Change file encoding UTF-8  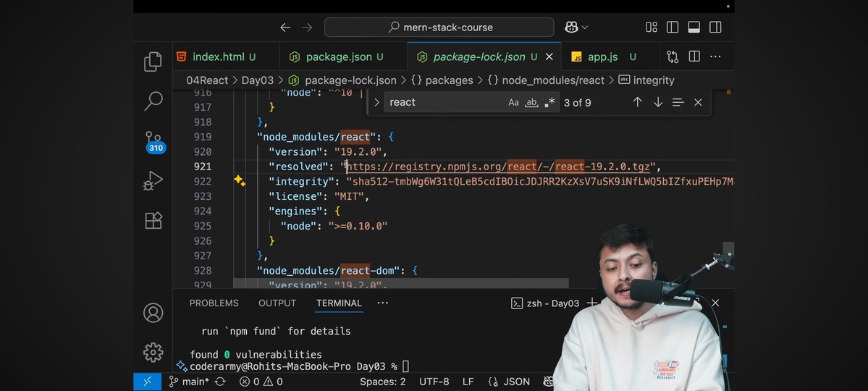[434, 382]
